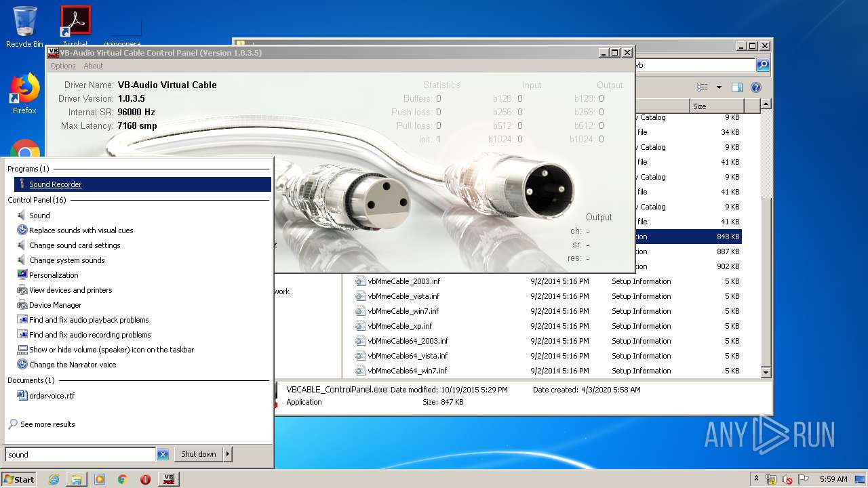Open Recycle Bin on desktop
The width and height of the screenshot is (868, 488).
(x=24, y=27)
